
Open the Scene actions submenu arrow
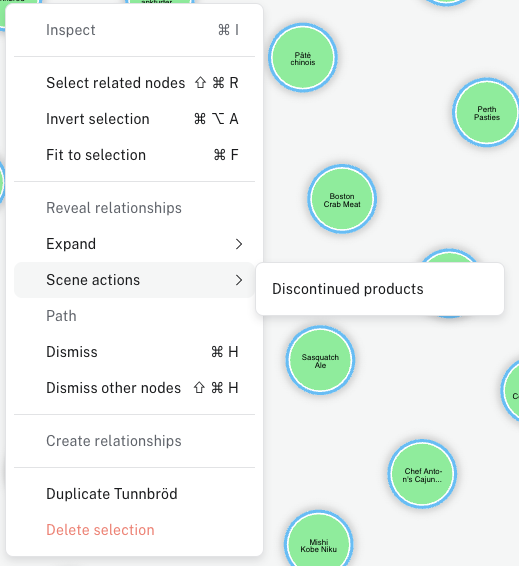tap(239, 280)
